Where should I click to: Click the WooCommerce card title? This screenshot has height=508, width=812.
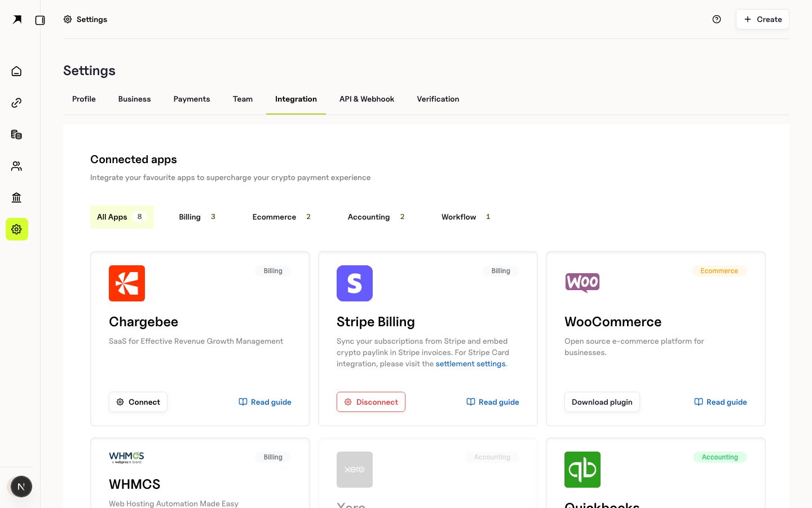pyautogui.click(x=613, y=322)
